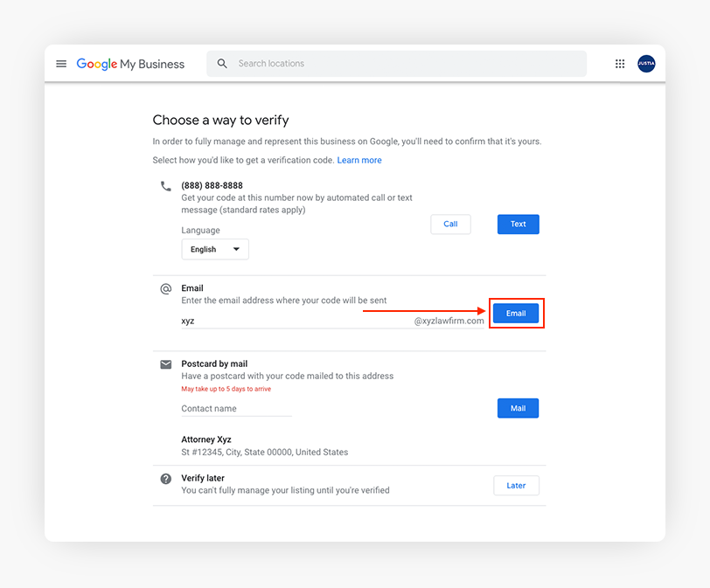
Task: Open the Justia account avatar
Action: tap(646, 64)
